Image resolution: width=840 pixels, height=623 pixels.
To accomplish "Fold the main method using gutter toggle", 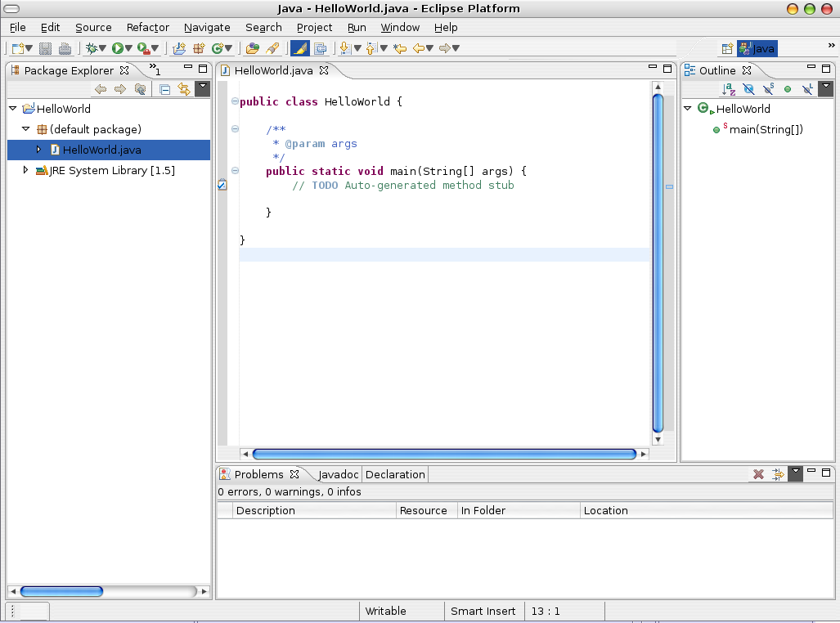I will [235, 170].
